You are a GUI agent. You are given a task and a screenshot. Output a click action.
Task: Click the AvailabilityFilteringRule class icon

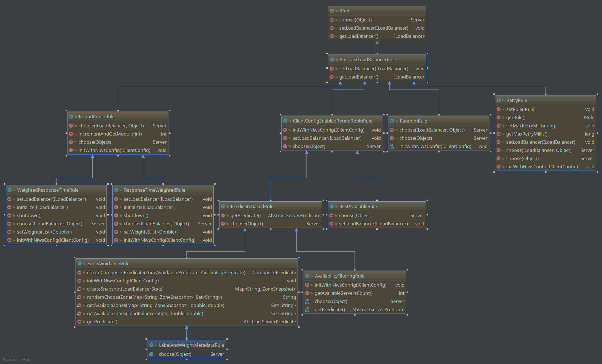(x=307, y=276)
